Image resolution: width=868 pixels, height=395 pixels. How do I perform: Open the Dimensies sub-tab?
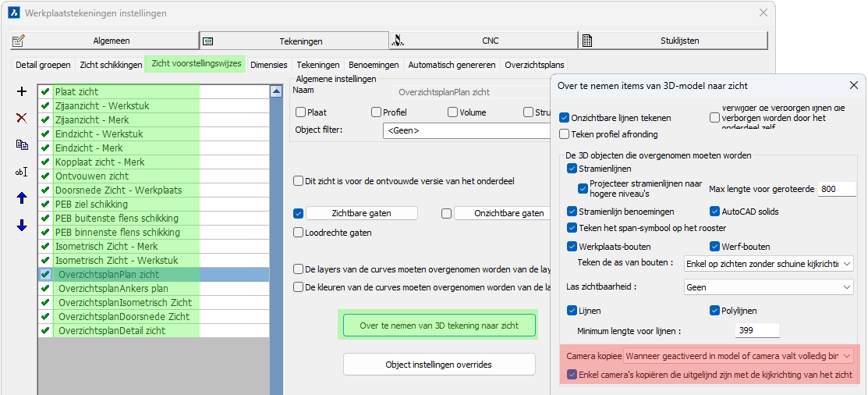[269, 65]
